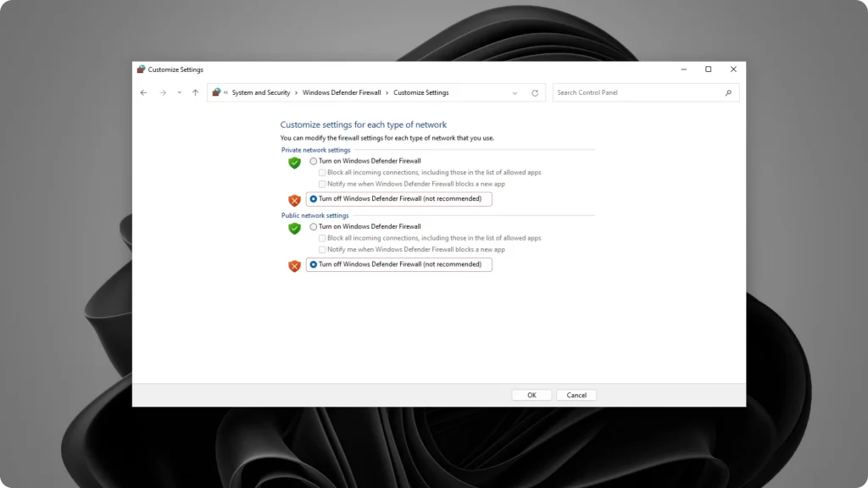Click red shield icon in Public network settings

[294, 265]
